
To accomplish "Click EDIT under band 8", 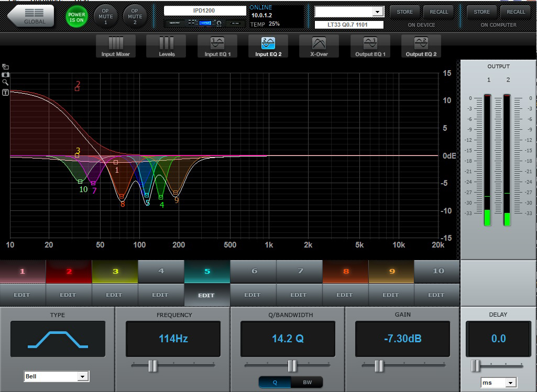I will coord(346,295).
